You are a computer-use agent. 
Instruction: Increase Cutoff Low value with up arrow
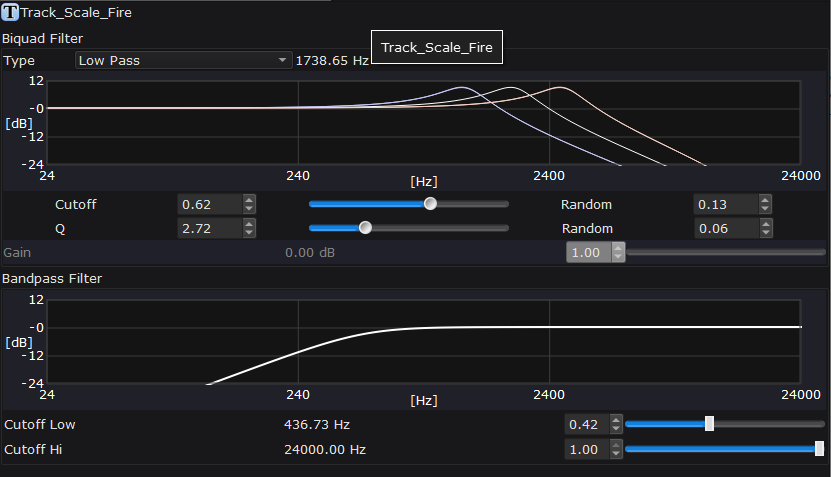[x=617, y=420]
